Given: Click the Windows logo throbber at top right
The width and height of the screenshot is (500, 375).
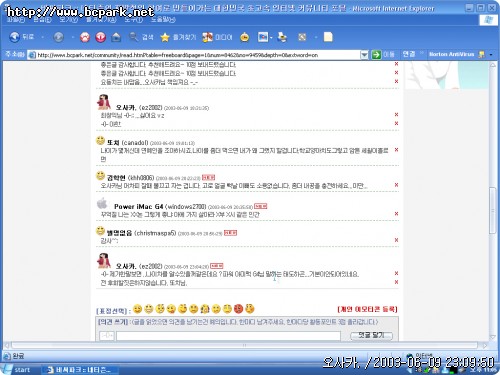Looking at the screenshot, I should [488, 19].
